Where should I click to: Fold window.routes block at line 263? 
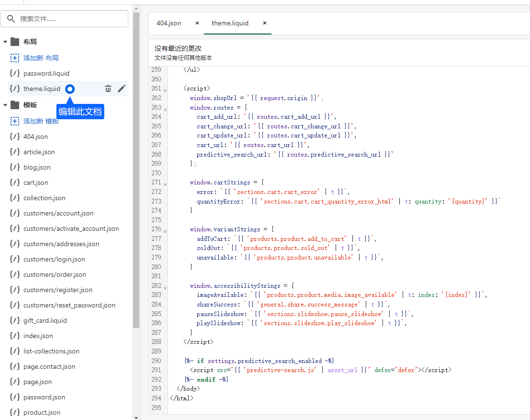[x=165, y=109]
